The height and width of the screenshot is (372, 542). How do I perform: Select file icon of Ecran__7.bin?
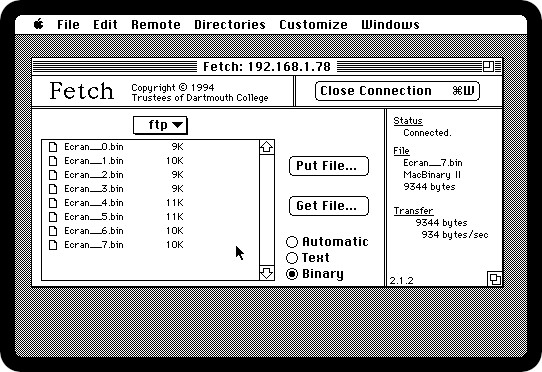click(x=53, y=245)
